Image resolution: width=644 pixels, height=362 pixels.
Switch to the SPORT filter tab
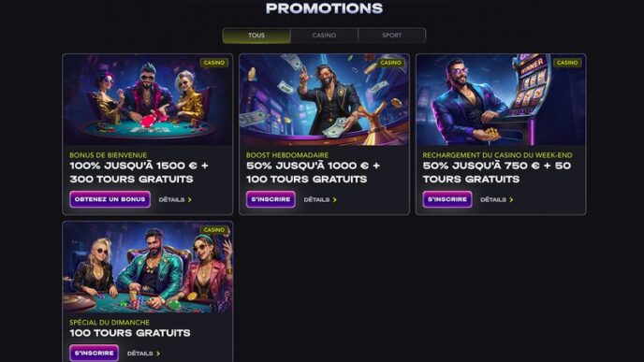[x=392, y=36]
